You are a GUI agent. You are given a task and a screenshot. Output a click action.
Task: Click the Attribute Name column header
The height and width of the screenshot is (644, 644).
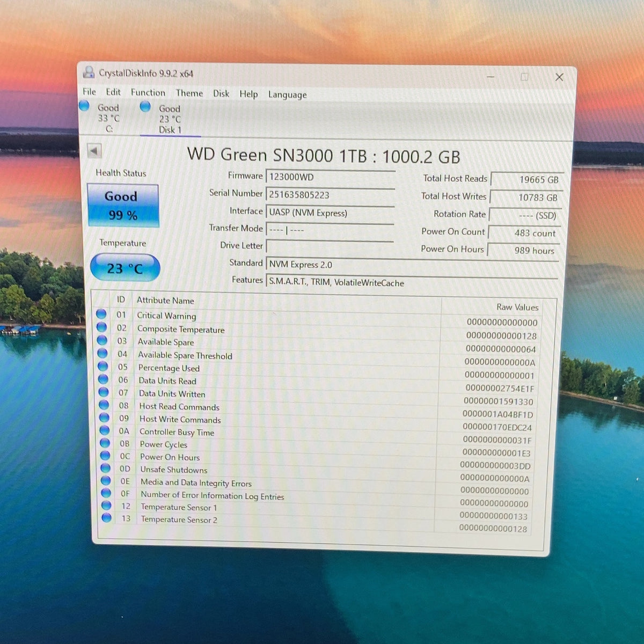pos(166,301)
